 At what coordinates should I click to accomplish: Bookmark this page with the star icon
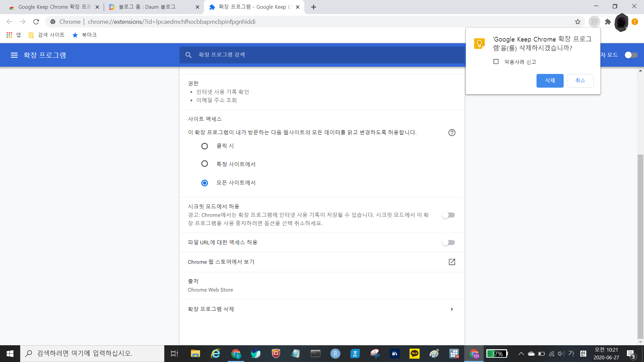click(x=578, y=22)
